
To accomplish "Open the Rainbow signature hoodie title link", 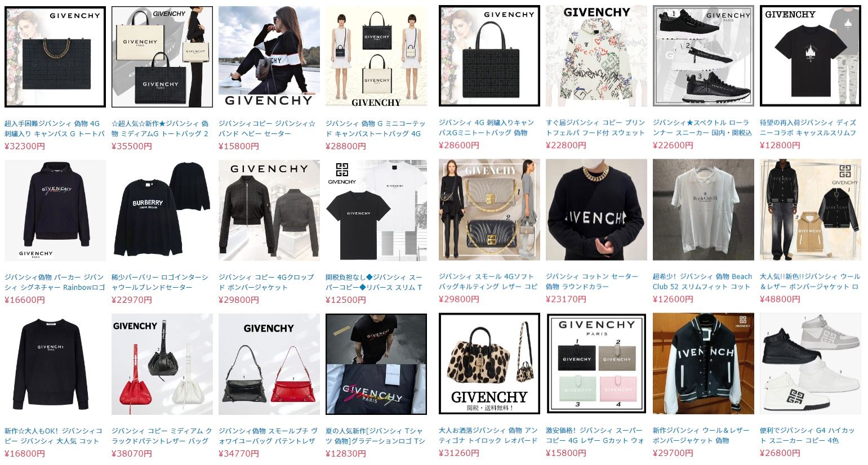I will 55,282.
